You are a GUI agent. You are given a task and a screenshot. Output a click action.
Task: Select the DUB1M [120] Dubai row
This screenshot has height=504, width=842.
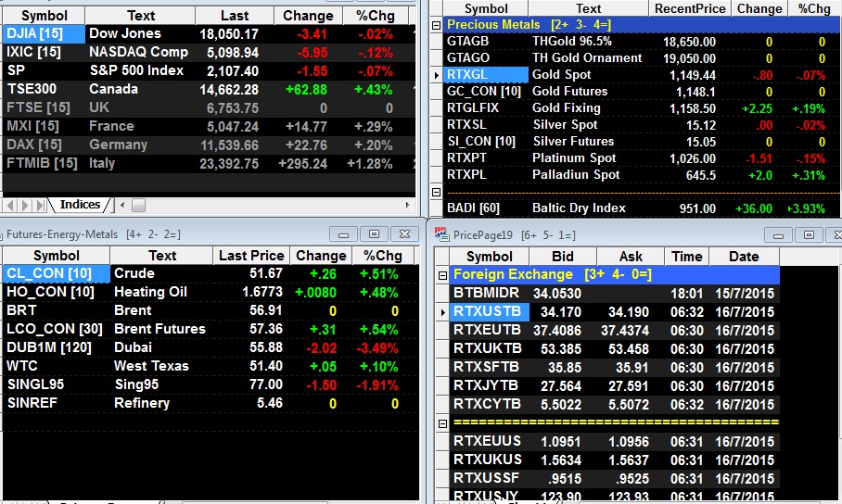point(210,347)
